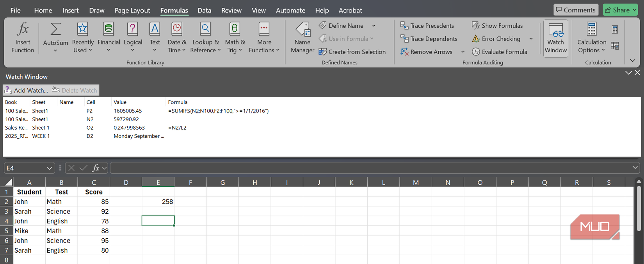Click Add Watch...
Viewport: 644px width, 264px height.
26,90
